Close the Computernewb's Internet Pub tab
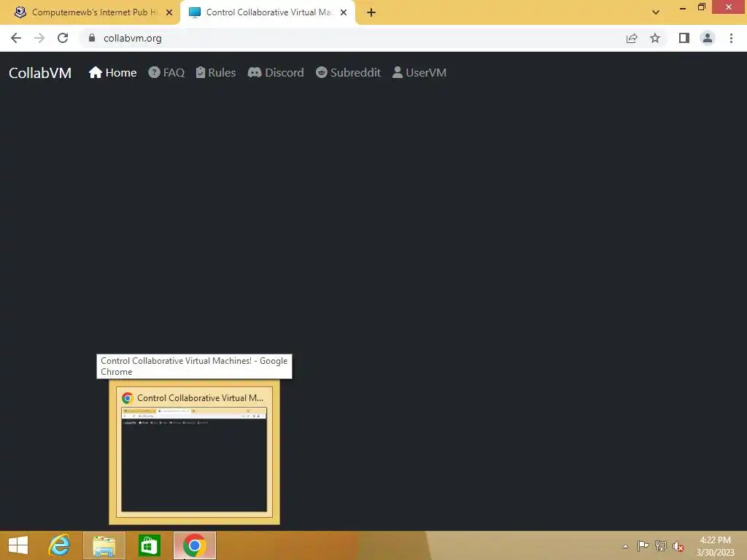 point(169,12)
